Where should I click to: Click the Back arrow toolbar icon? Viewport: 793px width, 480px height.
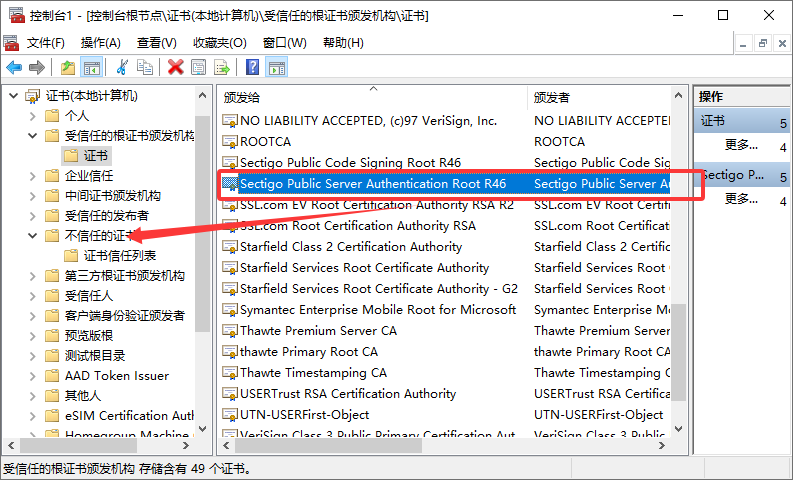(14, 67)
